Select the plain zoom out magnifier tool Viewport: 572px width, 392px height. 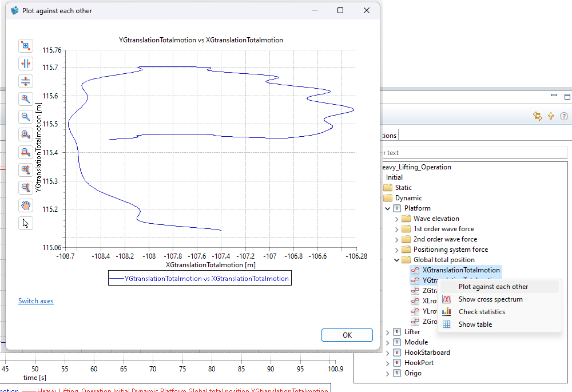[x=26, y=117]
